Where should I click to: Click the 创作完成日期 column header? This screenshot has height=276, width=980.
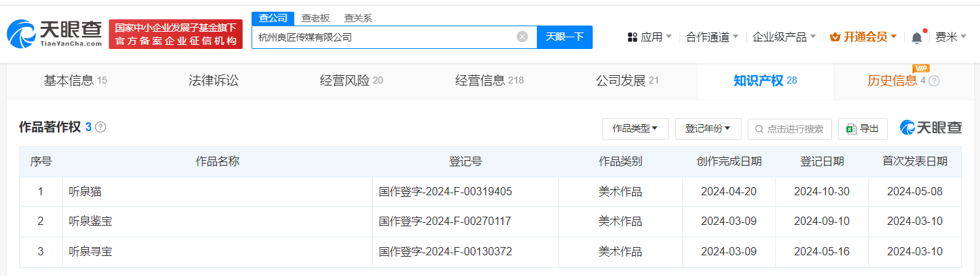pyautogui.click(x=729, y=161)
